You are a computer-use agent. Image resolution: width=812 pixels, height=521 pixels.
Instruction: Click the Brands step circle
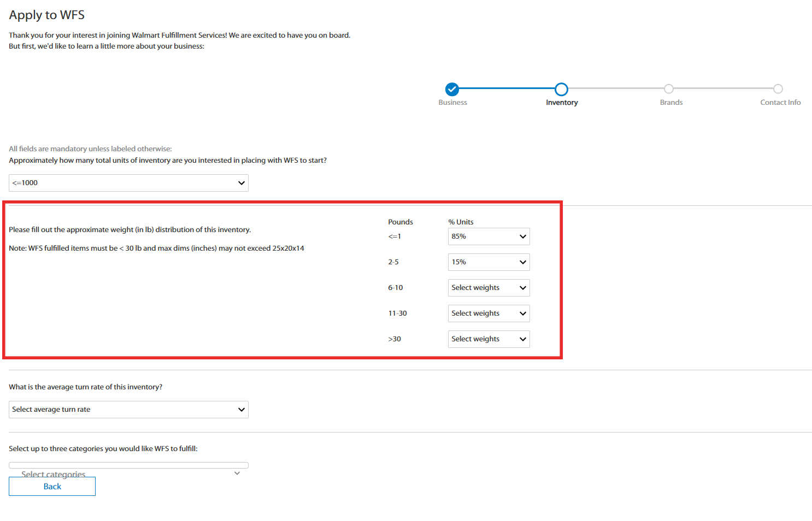pyautogui.click(x=669, y=88)
